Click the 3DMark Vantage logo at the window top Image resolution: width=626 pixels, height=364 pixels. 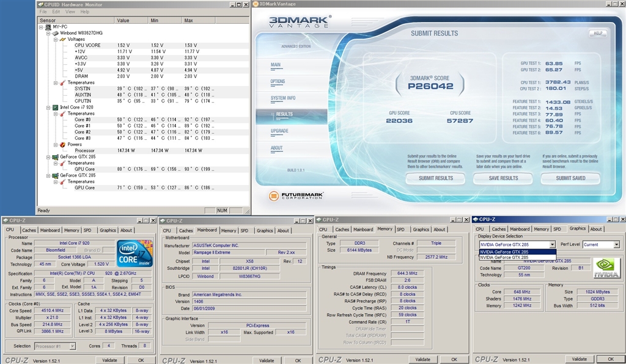click(300, 21)
